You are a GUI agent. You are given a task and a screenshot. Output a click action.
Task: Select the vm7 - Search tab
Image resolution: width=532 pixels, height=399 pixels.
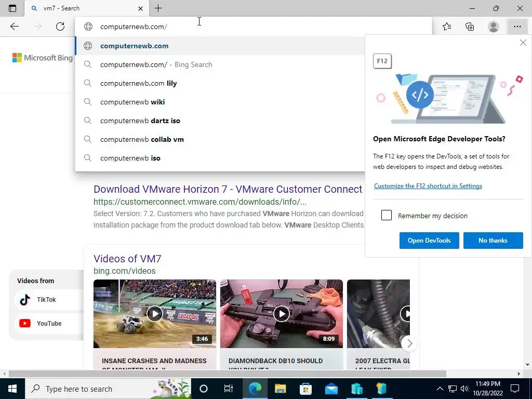coord(87,8)
